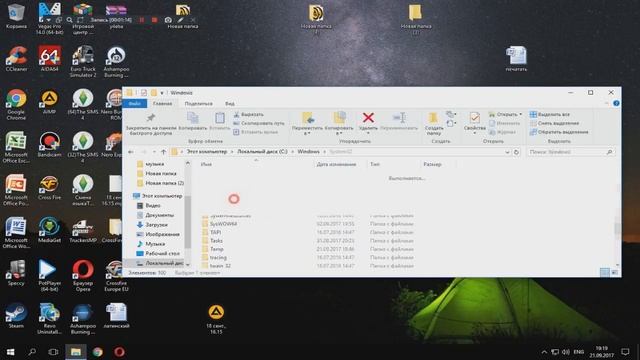Image resolution: width=640 pixels, height=360 pixels.
Task: Open Корзина recycle bin icon
Action: tap(16, 16)
